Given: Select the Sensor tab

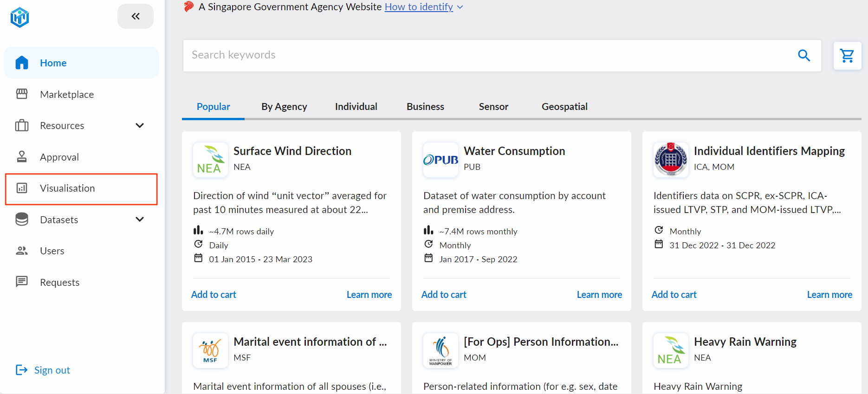Looking at the screenshot, I should tap(493, 107).
